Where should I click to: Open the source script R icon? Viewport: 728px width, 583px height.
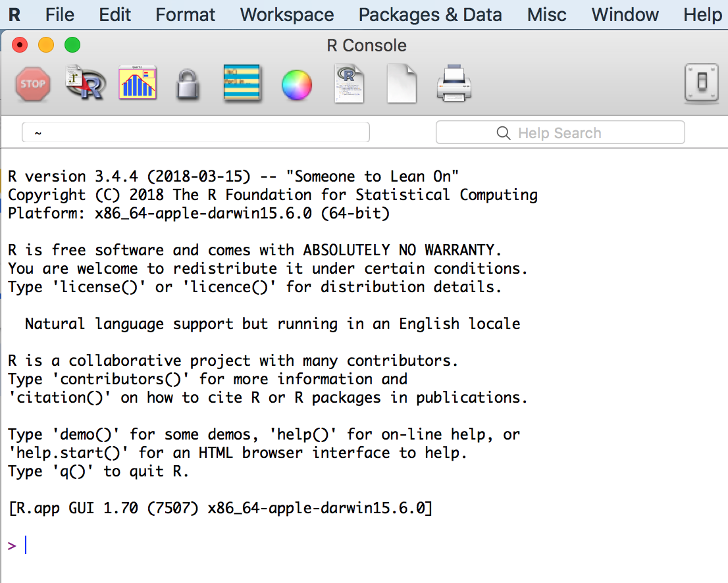click(85, 83)
